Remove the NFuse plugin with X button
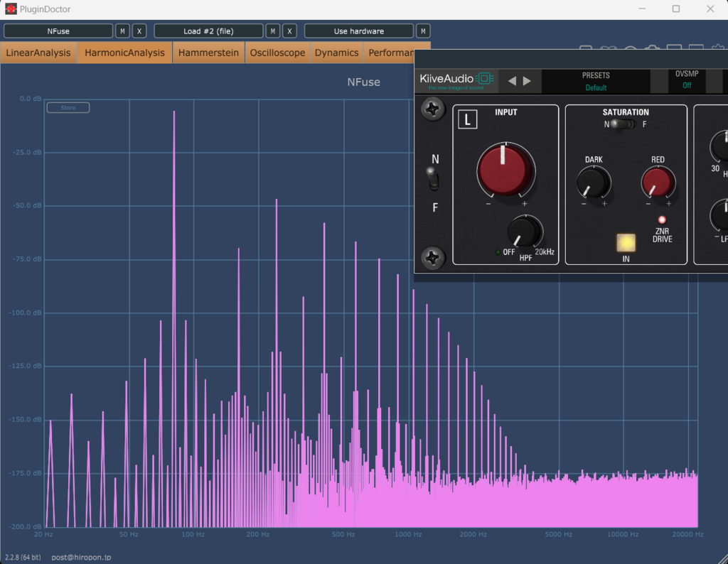The image size is (728, 564). coord(139,31)
